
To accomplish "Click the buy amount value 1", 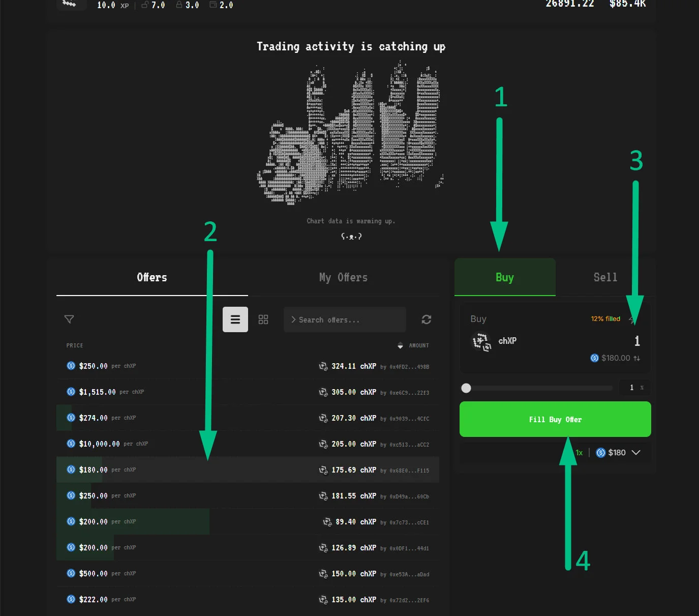I will [637, 341].
